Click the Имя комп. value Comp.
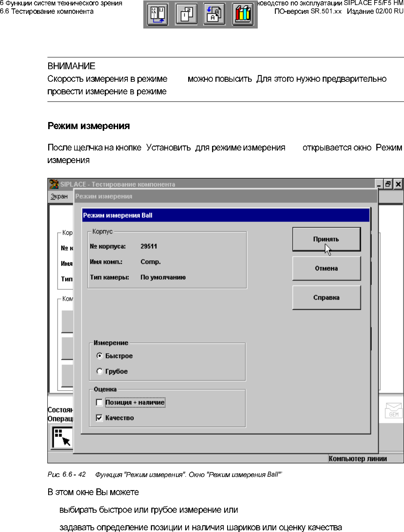This screenshot has height=532, width=404. tap(150, 262)
